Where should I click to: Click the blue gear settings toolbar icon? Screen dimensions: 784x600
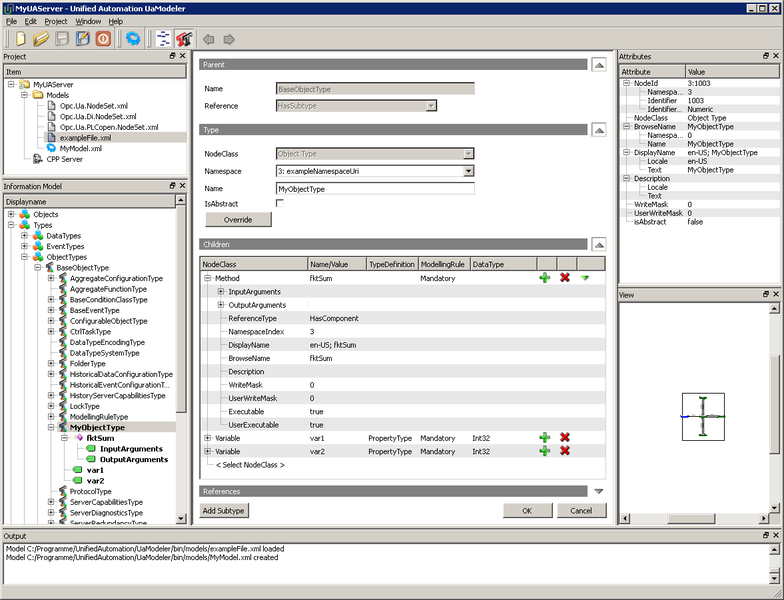pyautogui.click(x=132, y=39)
